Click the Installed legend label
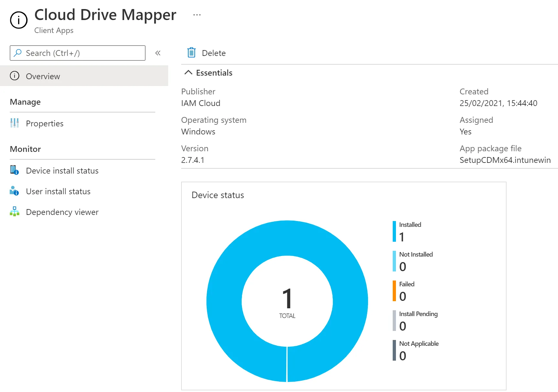The height and width of the screenshot is (392, 558). pos(410,225)
